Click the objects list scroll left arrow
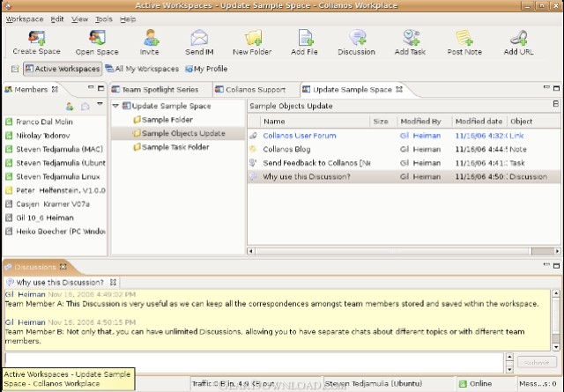This screenshot has width=564, height=392. (x=250, y=251)
